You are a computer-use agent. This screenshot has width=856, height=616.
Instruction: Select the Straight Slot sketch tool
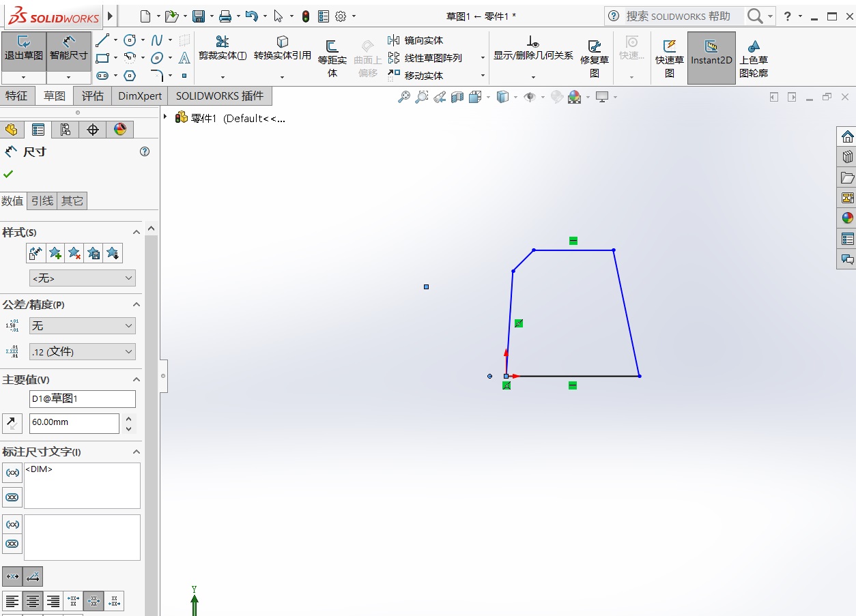coord(102,76)
